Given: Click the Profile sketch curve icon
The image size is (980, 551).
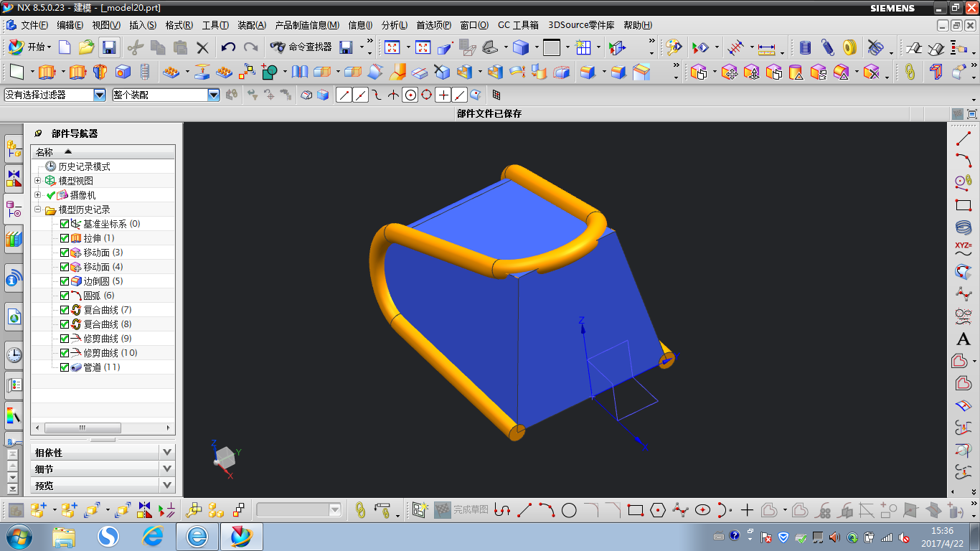Looking at the screenshot, I should tap(502, 510).
